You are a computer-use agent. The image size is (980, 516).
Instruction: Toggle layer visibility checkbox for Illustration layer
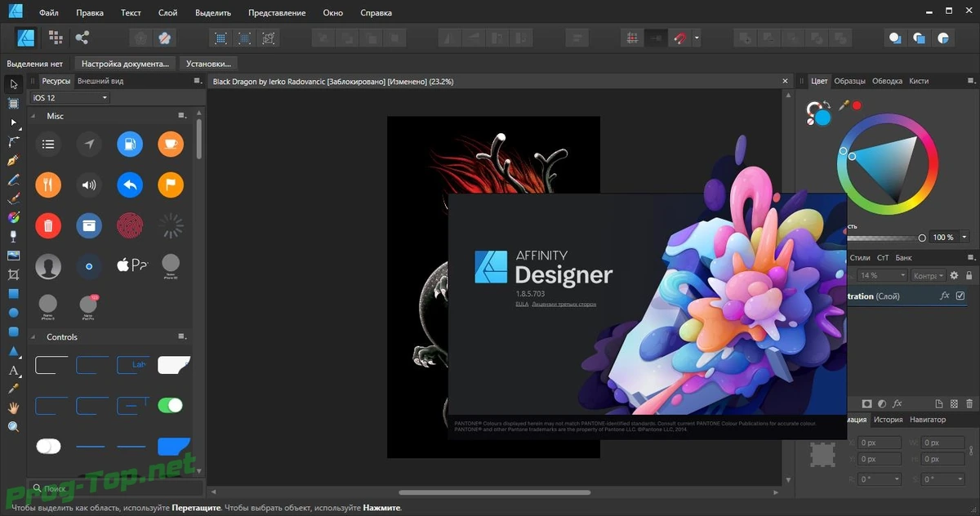pos(960,296)
